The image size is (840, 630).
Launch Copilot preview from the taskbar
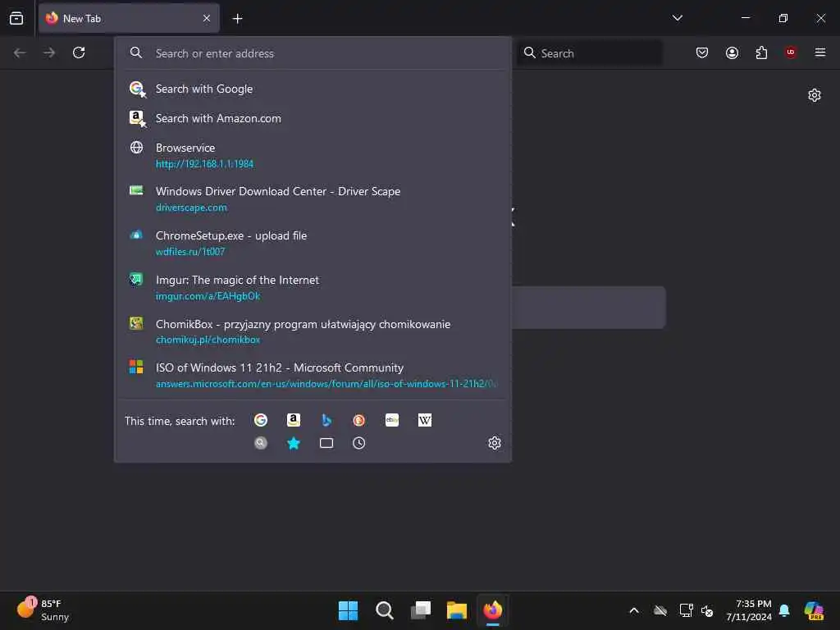[x=814, y=610]
